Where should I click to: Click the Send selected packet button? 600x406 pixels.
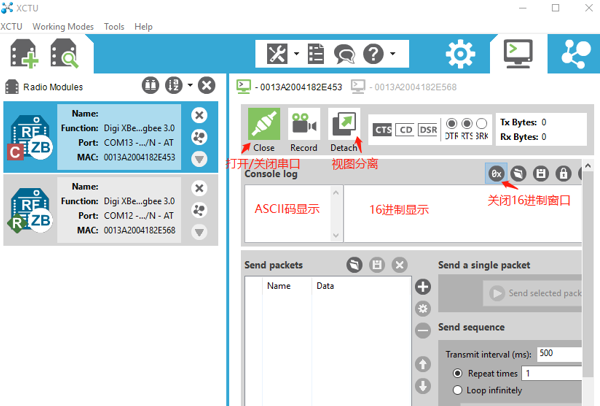[533, 293]
